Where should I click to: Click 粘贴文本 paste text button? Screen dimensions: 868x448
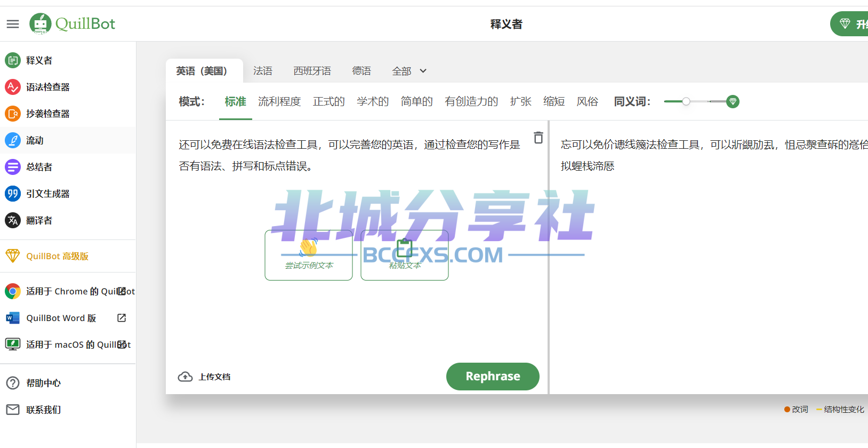click(405, 255)
